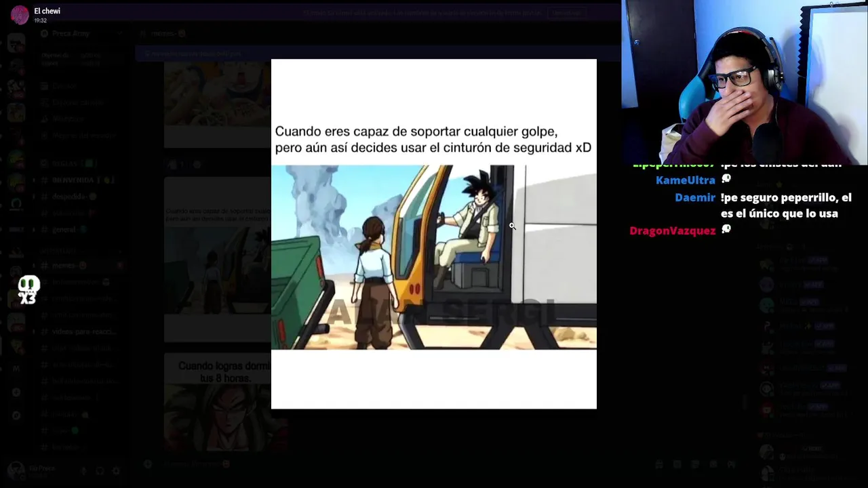Open the BIENVENIDA channel
The width and height of the screenshot is (868, 488).
point(83,180)
